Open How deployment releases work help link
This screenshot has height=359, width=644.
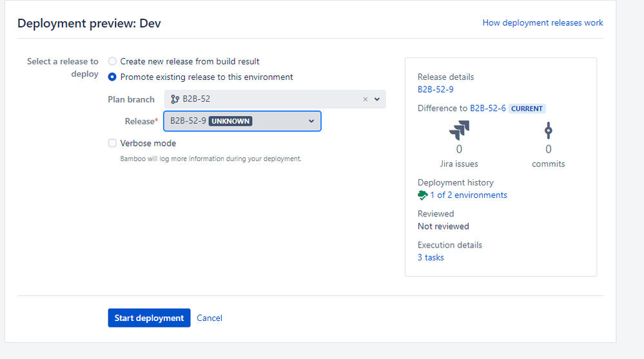pos(543,23)
